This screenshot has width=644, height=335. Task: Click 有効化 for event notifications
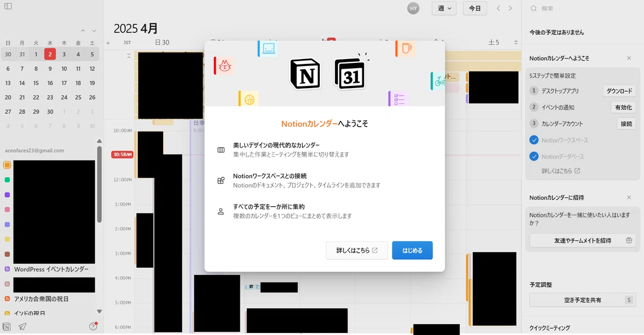(624, 107)
